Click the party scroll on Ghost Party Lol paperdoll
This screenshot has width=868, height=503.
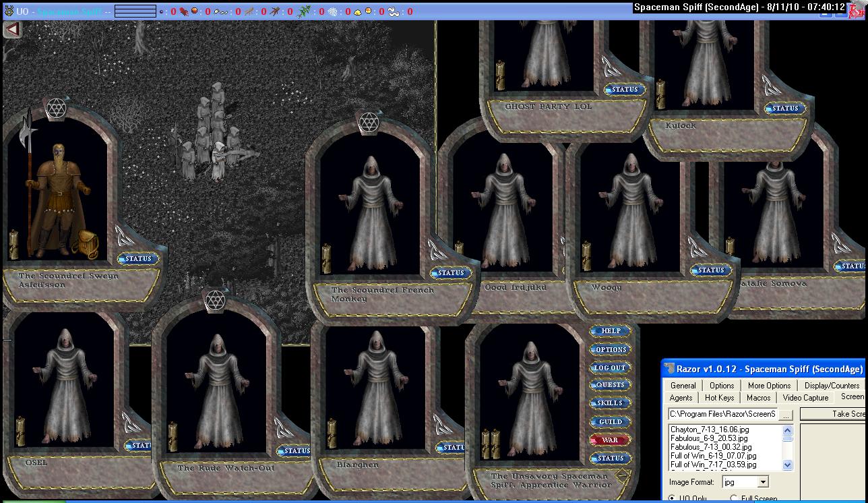[x=500, y=75]
